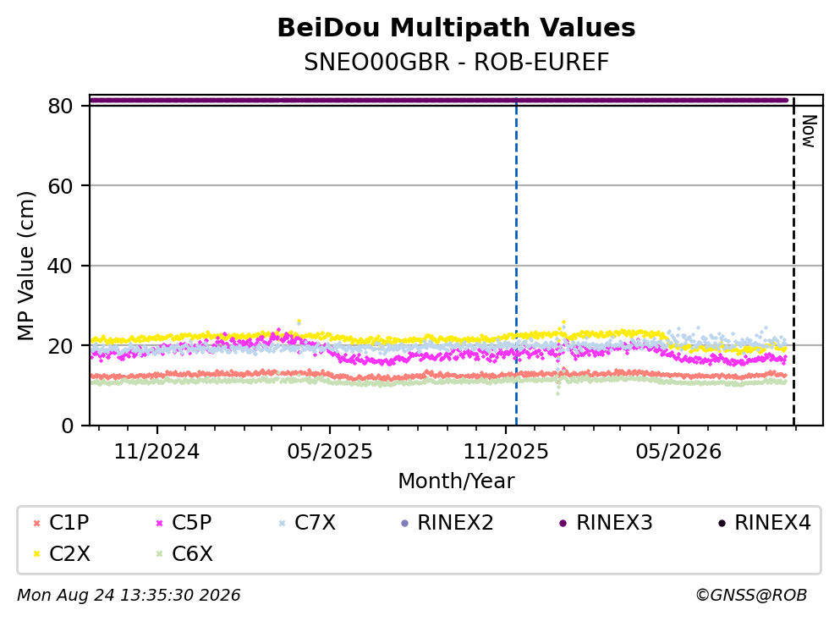Click the RINEX2 legend dot
Image resolution: width=840 pixels, height=621 pixels.
point(404,523)
